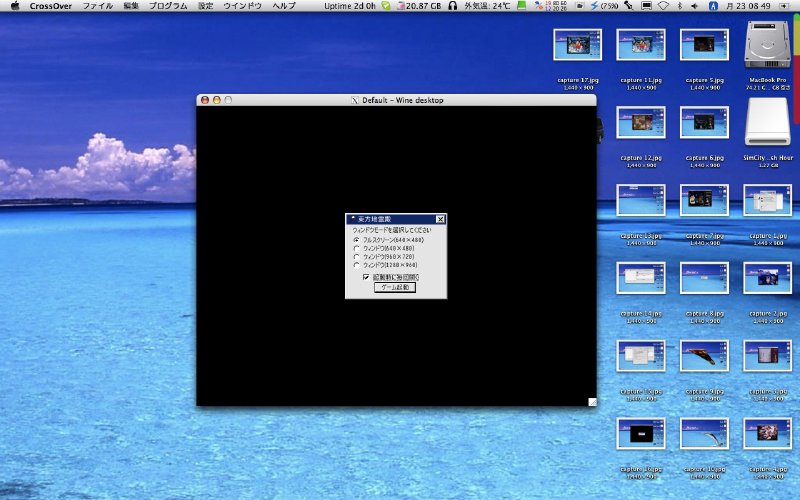Select the capture 17.jpg thumbnail
This screenshot has width=800, height=500.
pyautogui.click(x=578, y=45)
